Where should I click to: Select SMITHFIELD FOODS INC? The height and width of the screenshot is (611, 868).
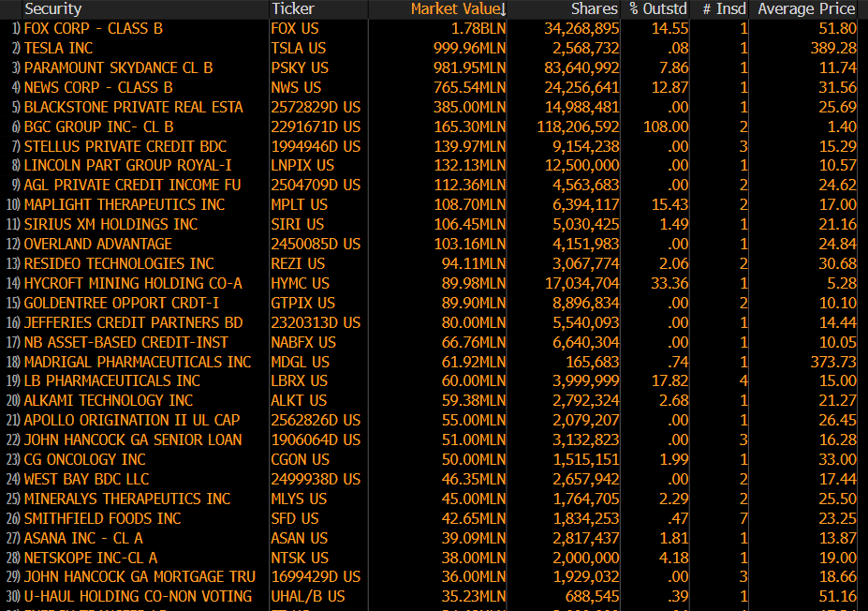pyautogui.click(x=102, y=519)
